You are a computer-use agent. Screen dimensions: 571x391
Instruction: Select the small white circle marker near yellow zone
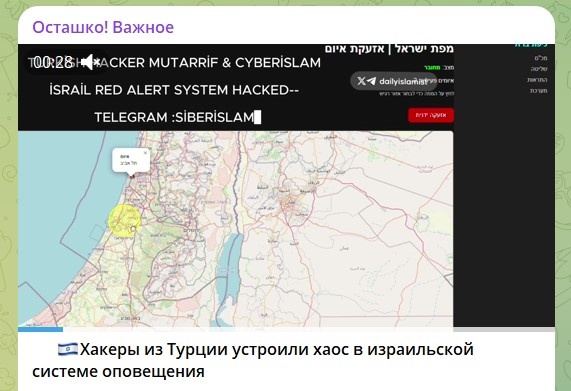pos(133,229)
